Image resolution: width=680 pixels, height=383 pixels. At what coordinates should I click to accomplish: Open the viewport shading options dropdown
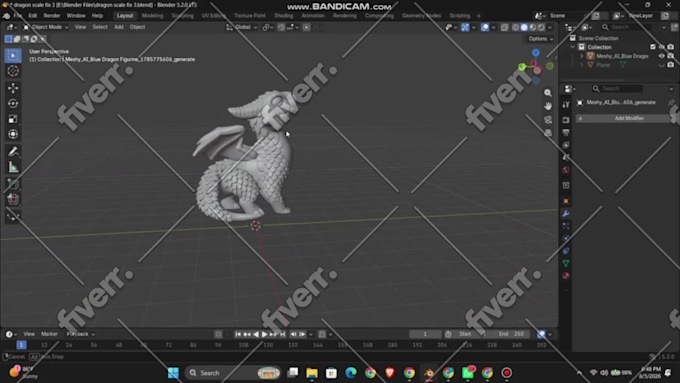550,27
